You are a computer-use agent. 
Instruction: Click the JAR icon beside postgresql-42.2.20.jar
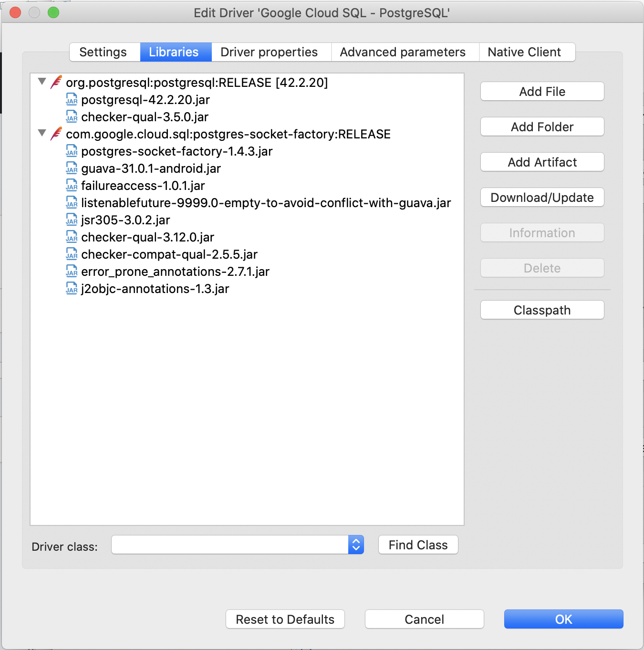[72, 100]
